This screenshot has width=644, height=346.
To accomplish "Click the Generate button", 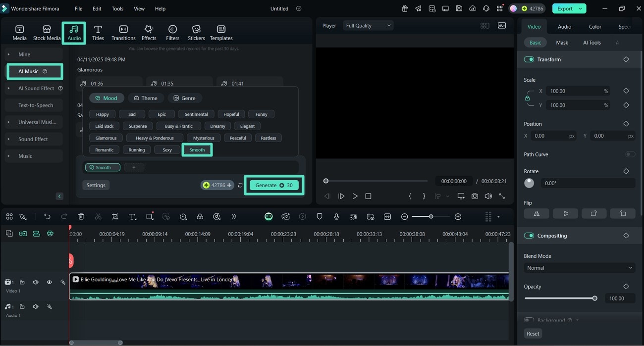I will click(x=274, y=185).
